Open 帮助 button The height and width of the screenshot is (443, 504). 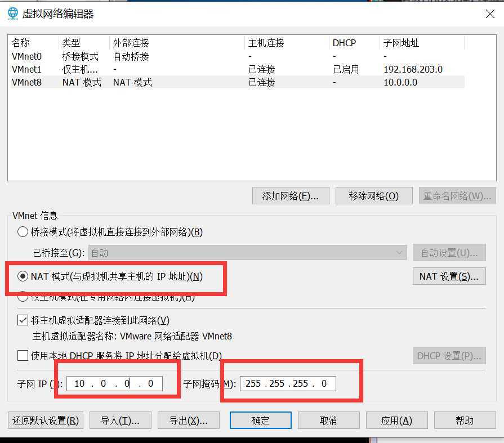pos(465,420)
